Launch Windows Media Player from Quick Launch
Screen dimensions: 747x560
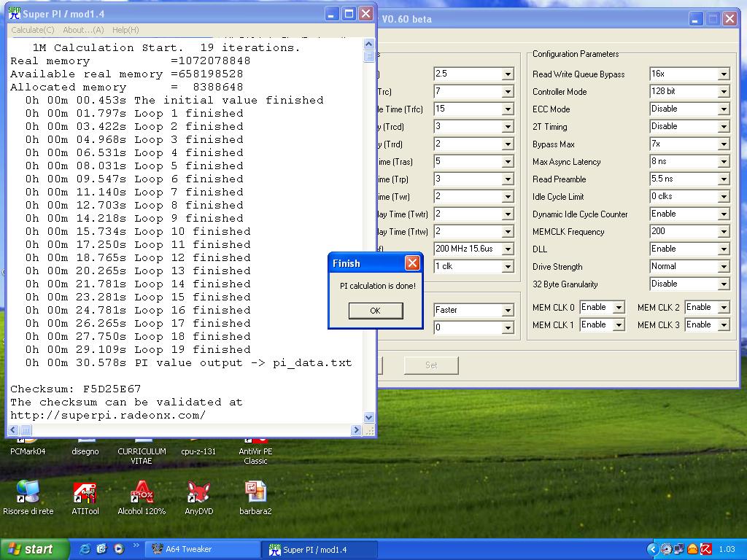(x=119, y=549)
